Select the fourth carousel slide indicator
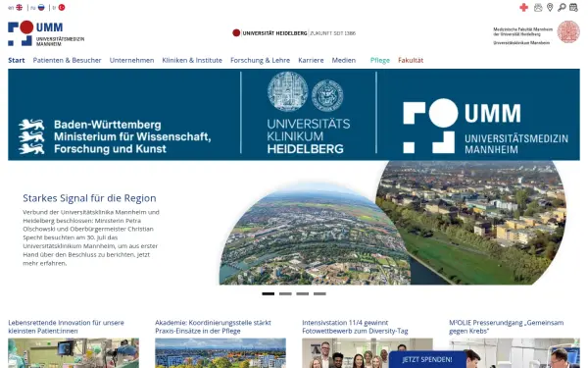 pyautogui.click(x=319, y=293)
